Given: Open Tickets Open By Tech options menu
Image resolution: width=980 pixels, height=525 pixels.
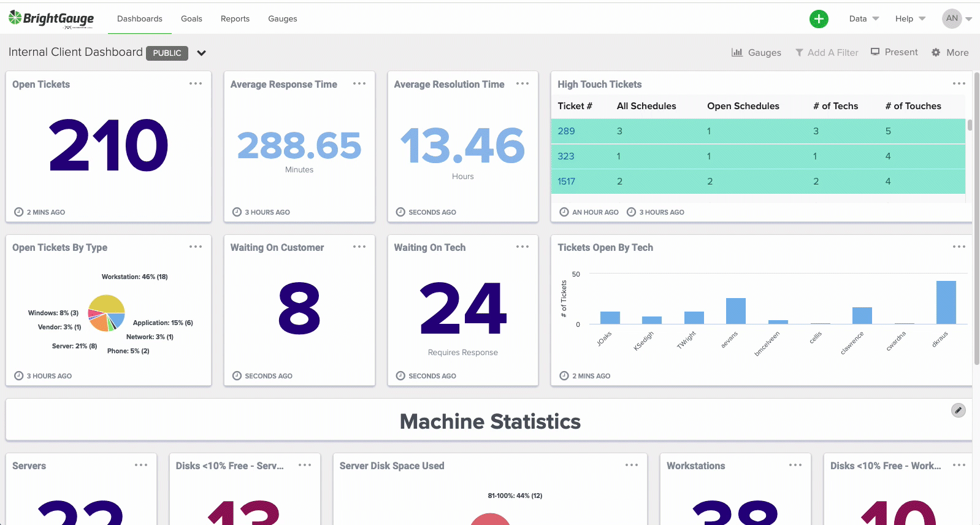Looking at the screenshot, I should [959, 247].
